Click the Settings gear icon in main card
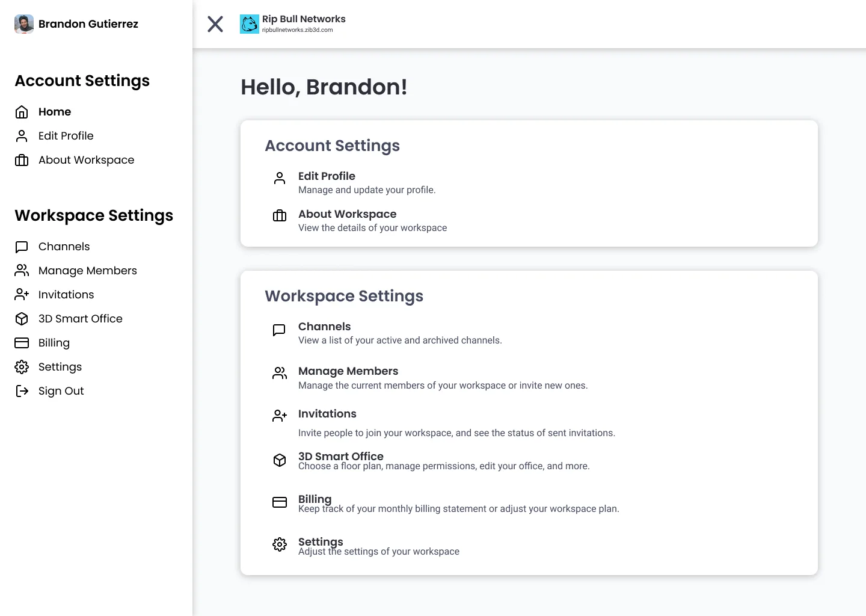 click(x=280, y=545)
